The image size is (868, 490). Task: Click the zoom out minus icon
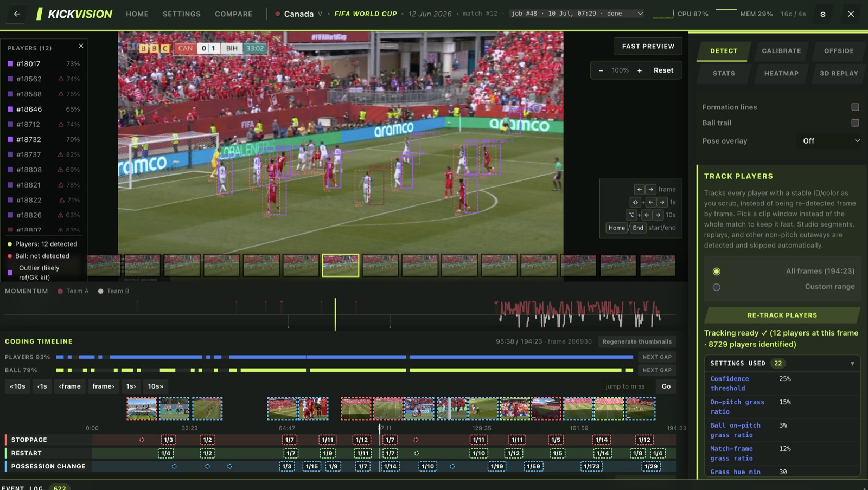[601, 70]
